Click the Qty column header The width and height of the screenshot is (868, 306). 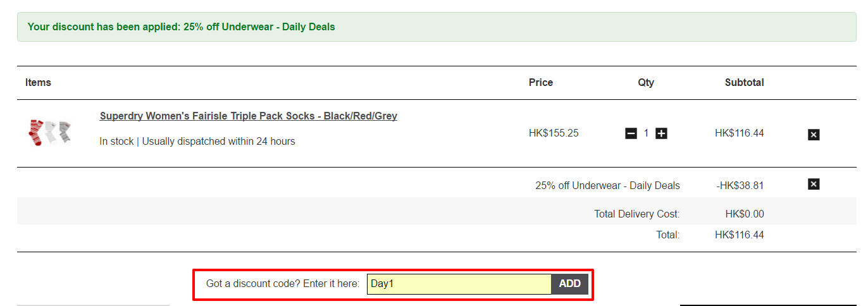pyautogui.click(x=646, y=83)
